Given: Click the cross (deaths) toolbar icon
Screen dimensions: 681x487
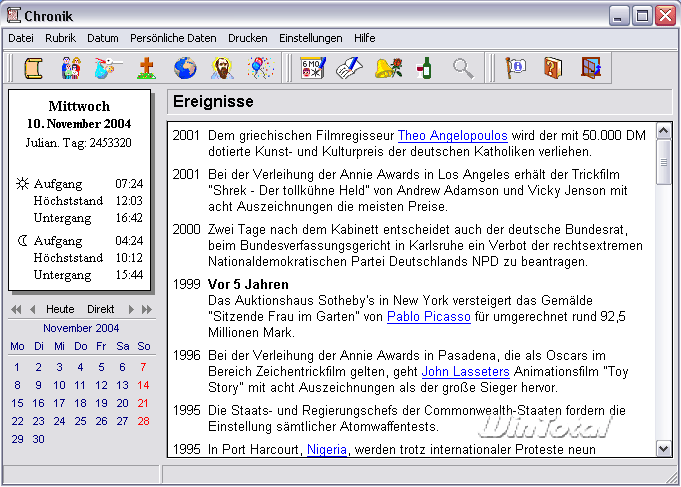Looking at the screenshot, I should [147, 68].
